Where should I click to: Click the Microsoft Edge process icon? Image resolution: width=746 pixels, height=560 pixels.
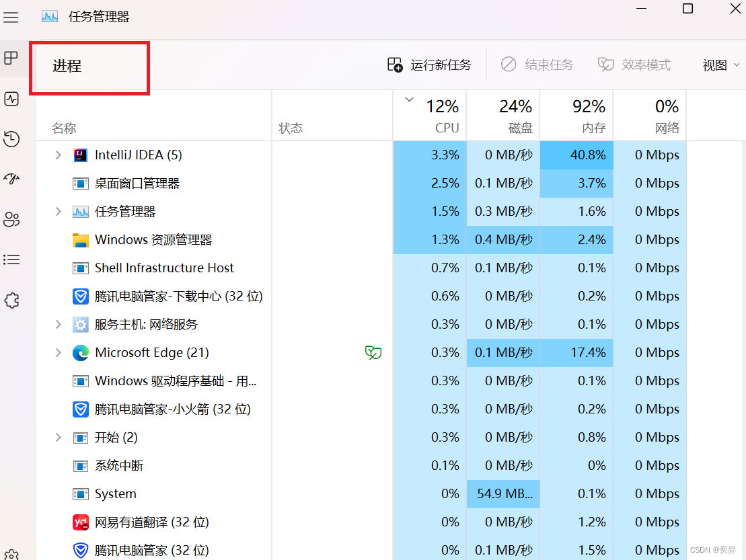[81, 353]
